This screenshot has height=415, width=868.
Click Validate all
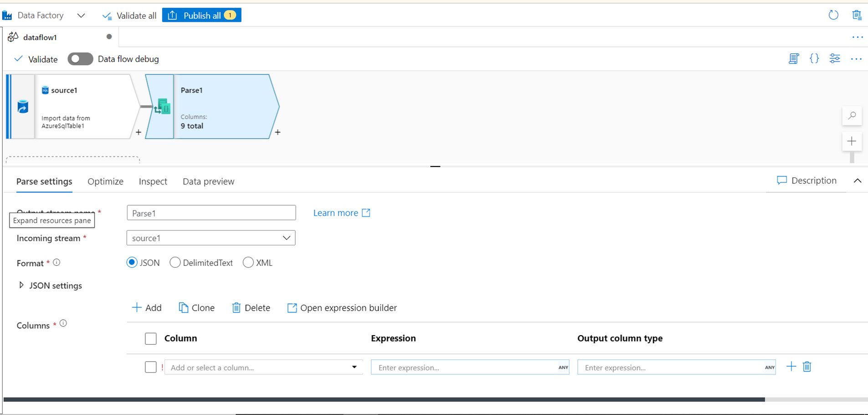pos(129,16)
